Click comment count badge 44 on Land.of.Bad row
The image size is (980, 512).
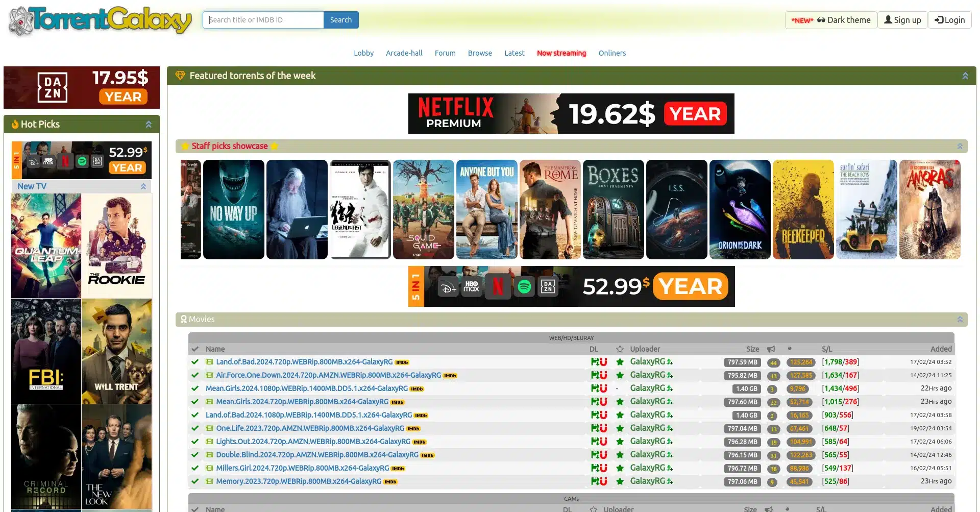click(x=773, y=362)
